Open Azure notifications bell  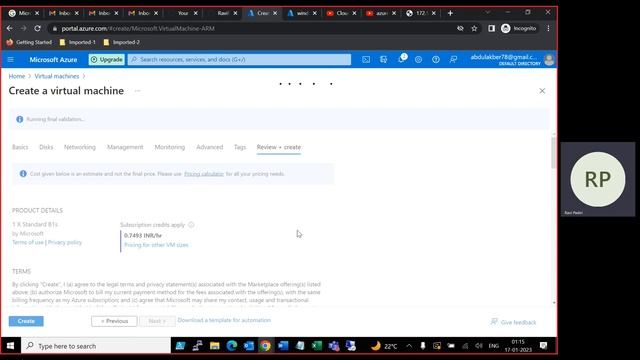(401, 60)
